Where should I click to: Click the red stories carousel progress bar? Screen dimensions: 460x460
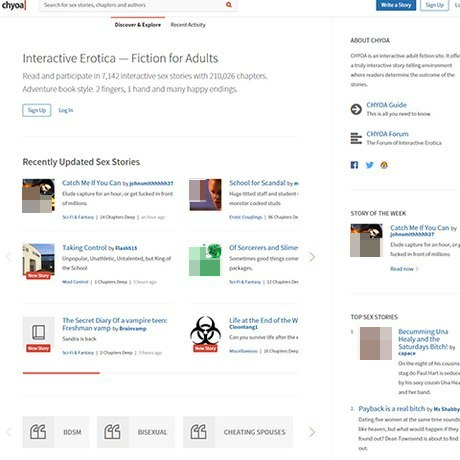(61, 373)
